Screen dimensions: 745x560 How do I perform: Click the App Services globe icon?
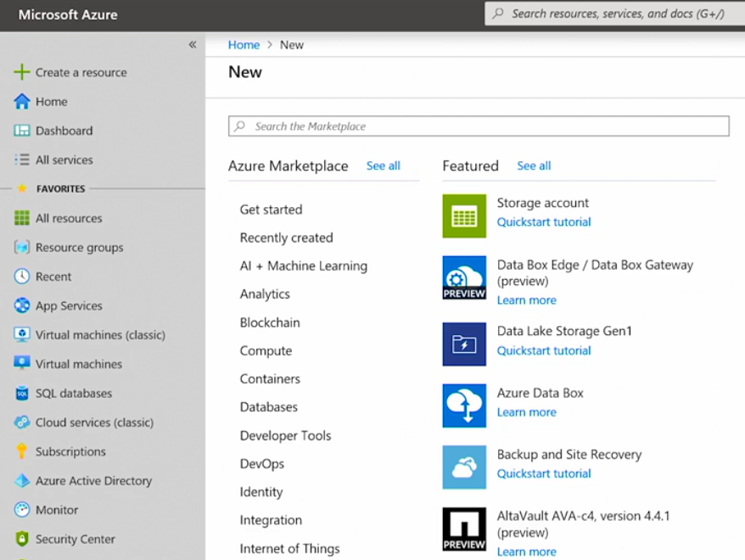[x=22, y=305]
